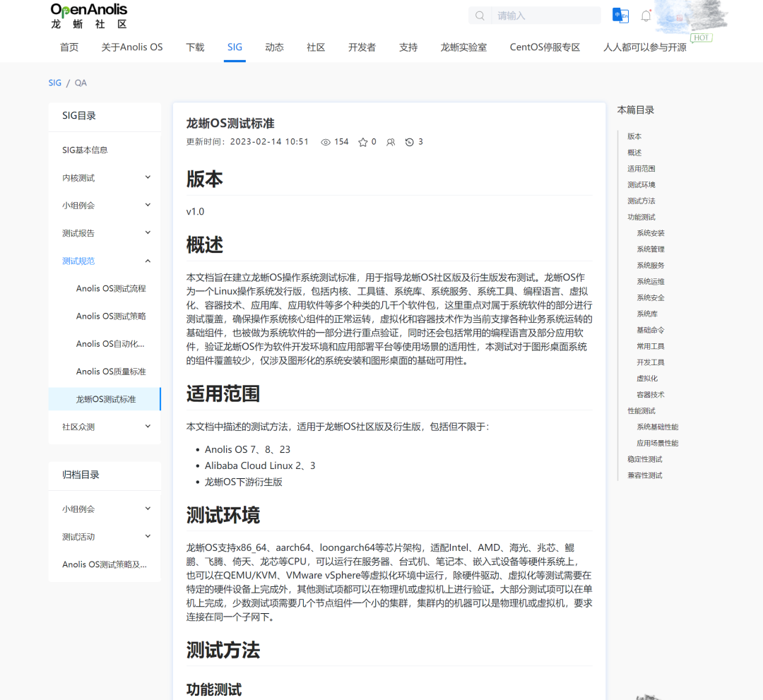
Task: Jump to 基础命令 in table of contents
Action: click(x=651, y=330)
